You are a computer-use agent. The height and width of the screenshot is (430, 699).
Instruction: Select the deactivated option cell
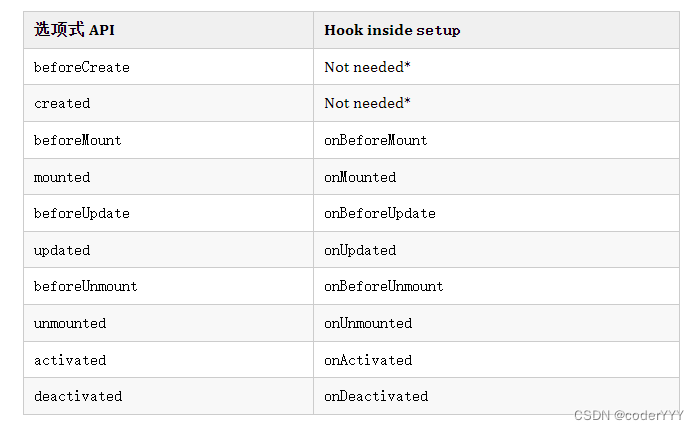pyautogui.click(x=78, y=396)
